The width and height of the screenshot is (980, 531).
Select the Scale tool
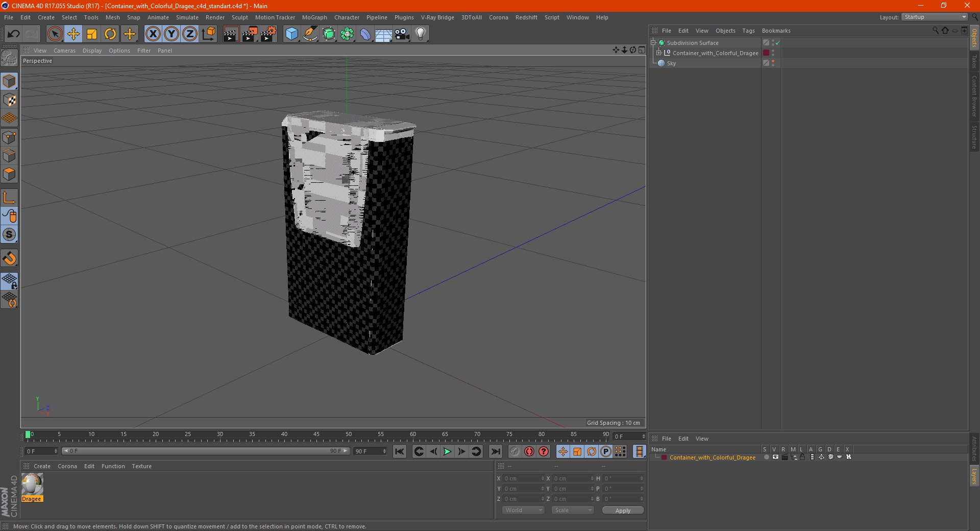coord(92,34)
